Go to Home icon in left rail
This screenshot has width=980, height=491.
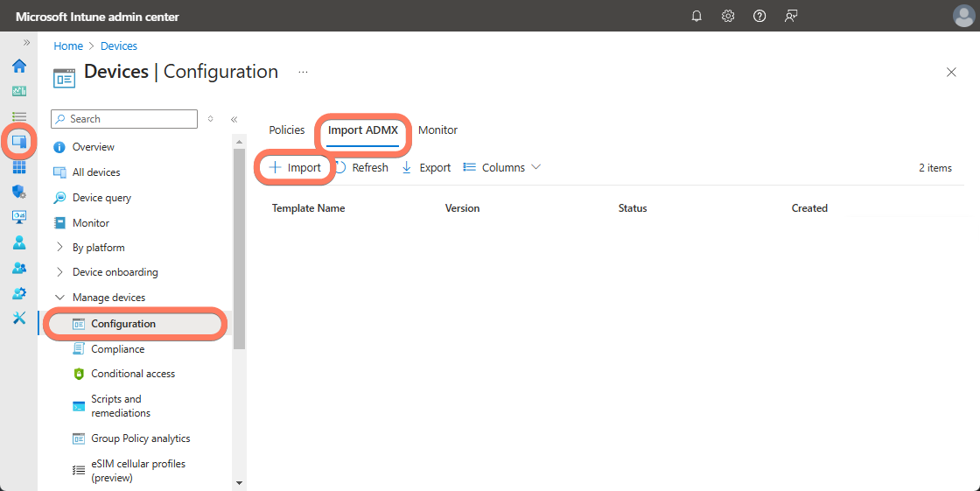click(x=19, y=67)
